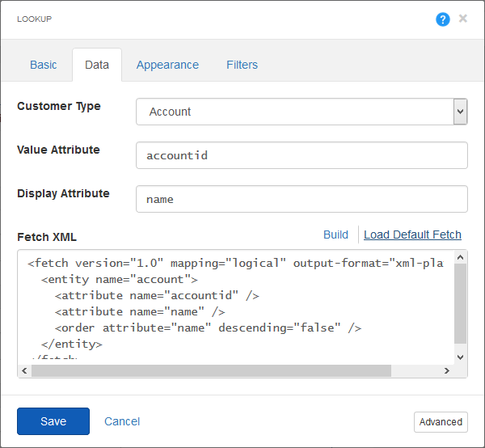Click the LOOKUP dialog title text
The image size is (485, 448).
tap(34, 19)
